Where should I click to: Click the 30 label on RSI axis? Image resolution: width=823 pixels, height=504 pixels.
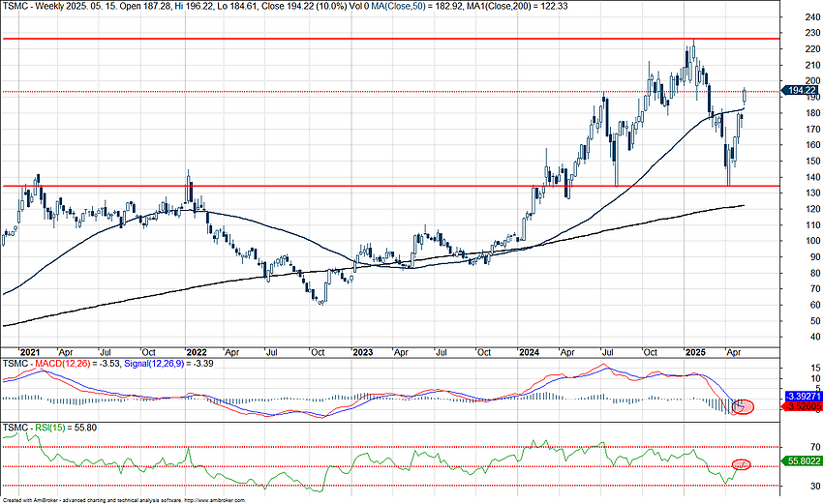pos(815,486)
